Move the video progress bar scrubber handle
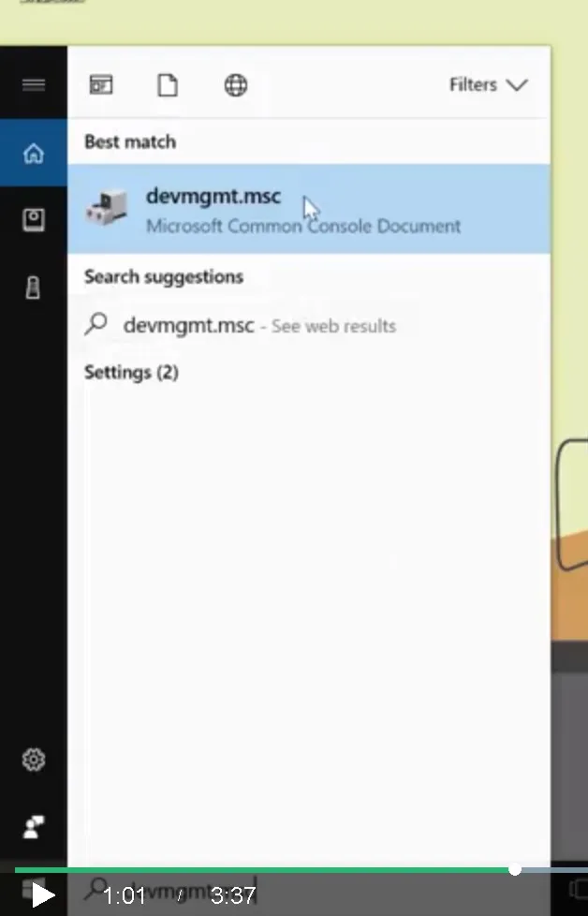Image resolution: width=588 pixels, height=916 pixels. (514, 870)
